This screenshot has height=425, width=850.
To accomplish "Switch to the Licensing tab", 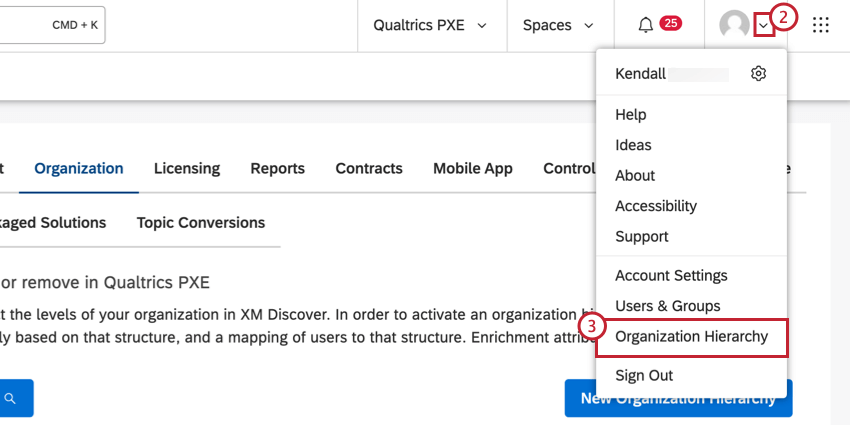I will coord(187,169).
